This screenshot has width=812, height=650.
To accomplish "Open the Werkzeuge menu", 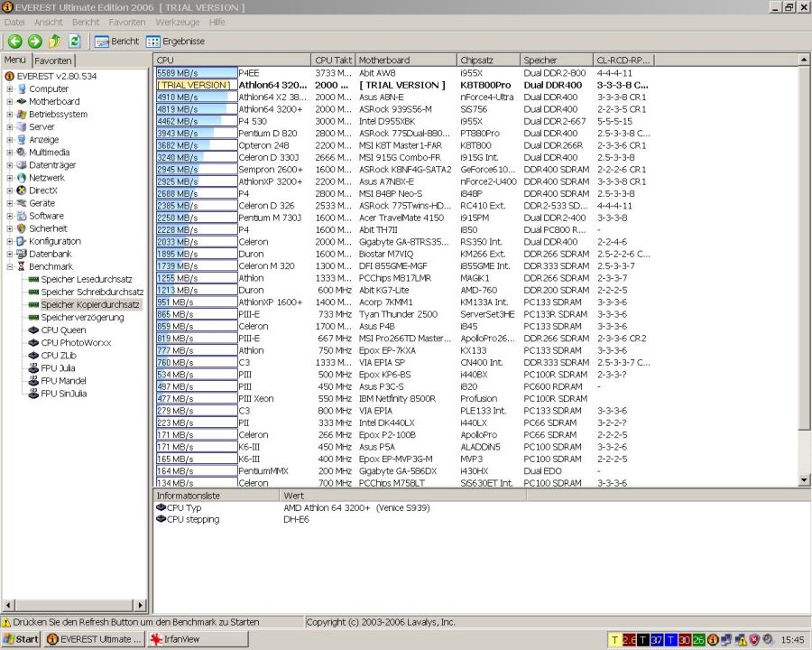I will click(177, 22).
